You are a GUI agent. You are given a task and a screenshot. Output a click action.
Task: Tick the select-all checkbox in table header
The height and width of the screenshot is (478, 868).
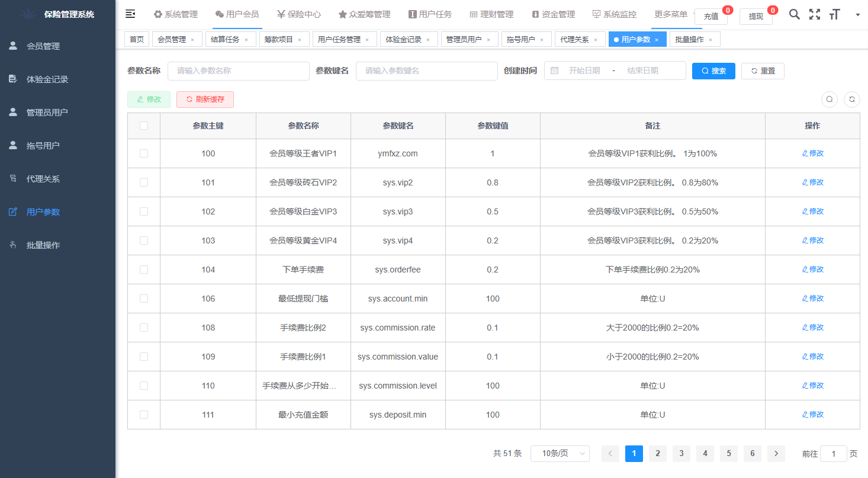(144, 126)
